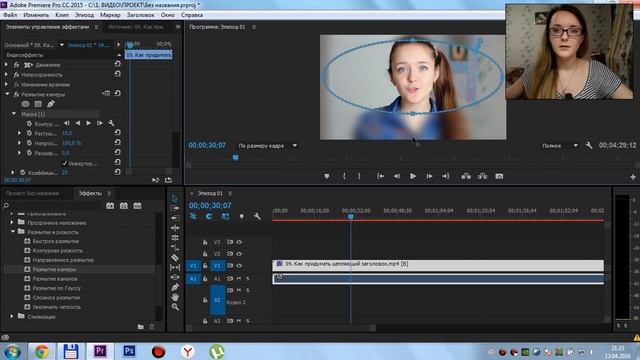Screen dimensions: 640x360
Task: Toggle V2 track output eye
Action: click(239, 254)
